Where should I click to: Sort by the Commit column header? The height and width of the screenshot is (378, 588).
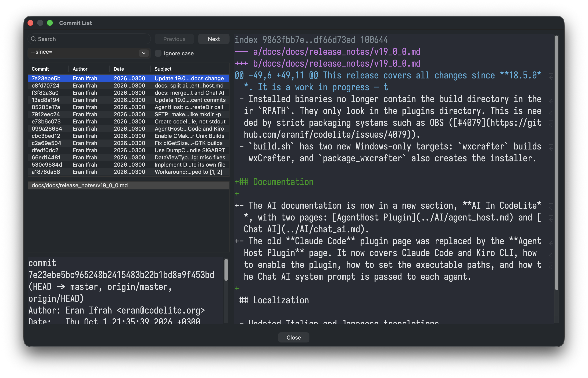tap(48, 69)
